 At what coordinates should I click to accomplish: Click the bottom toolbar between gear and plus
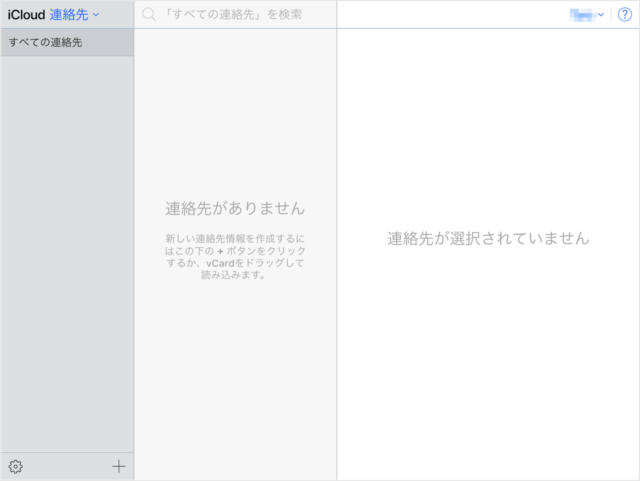click(66, 466)
